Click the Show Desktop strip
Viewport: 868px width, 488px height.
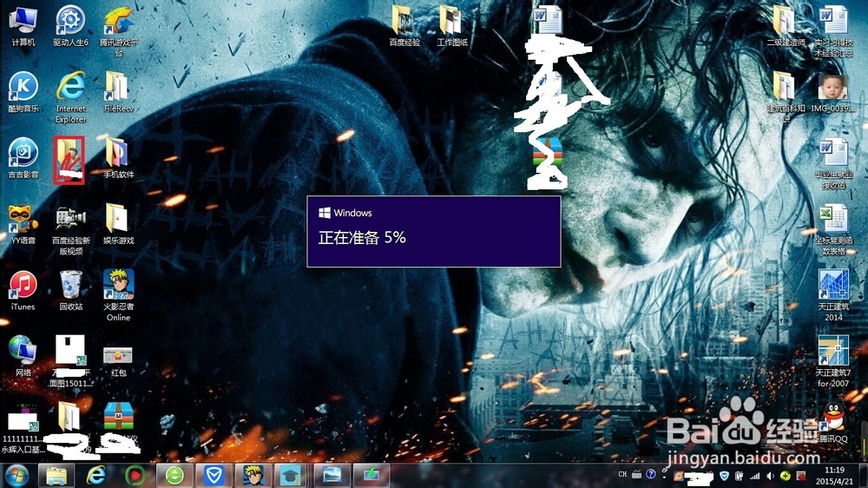[x=864, y=476]
